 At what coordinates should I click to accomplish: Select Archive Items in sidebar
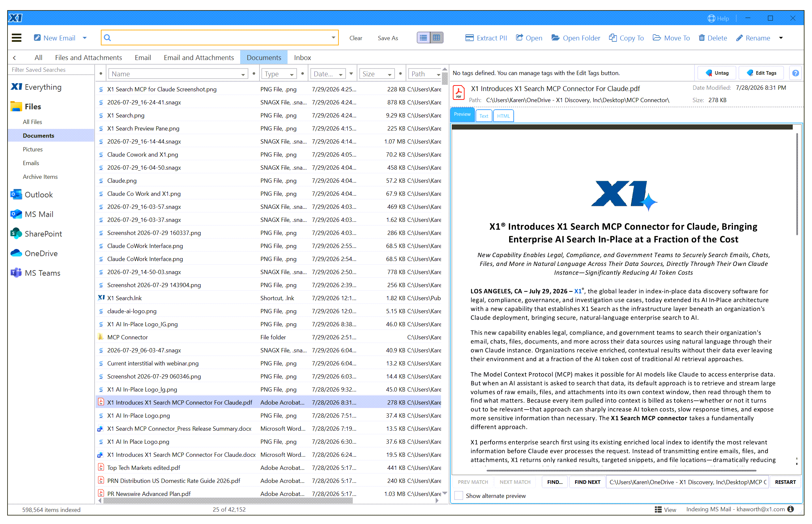point(40,177)
